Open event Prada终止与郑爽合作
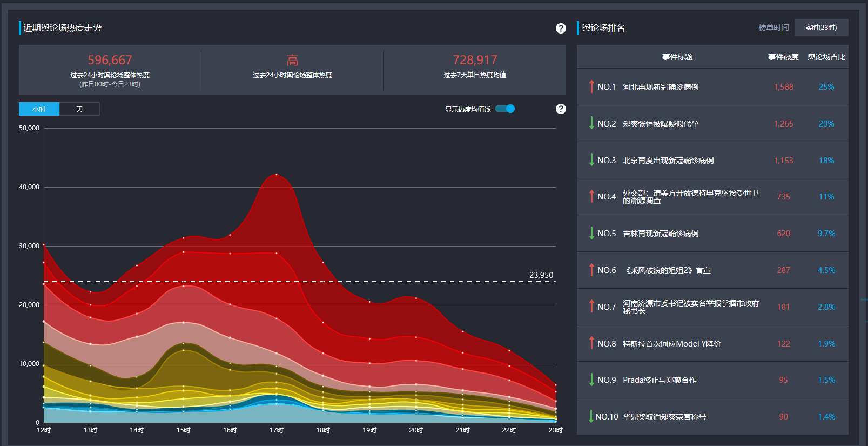Viewport: 868px width, 446px height. pyautogui.click(x=660, y=380)
